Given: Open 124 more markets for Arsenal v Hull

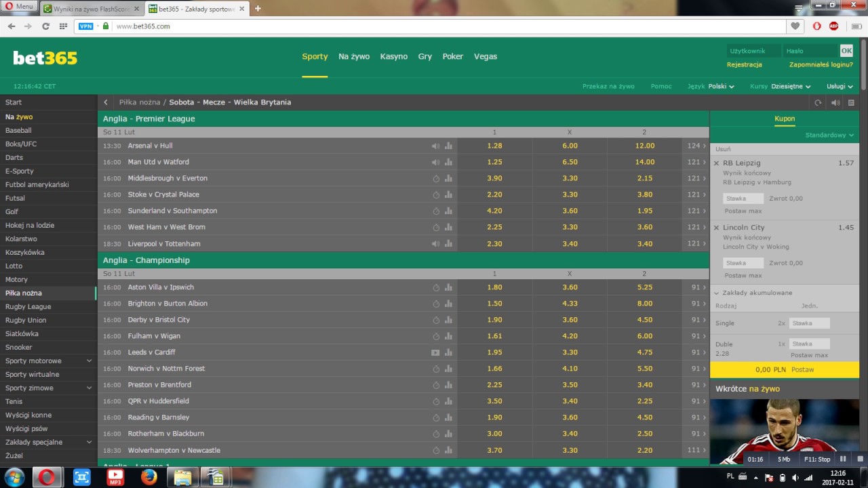Looking at the screenshot, I should coord(696,146).
